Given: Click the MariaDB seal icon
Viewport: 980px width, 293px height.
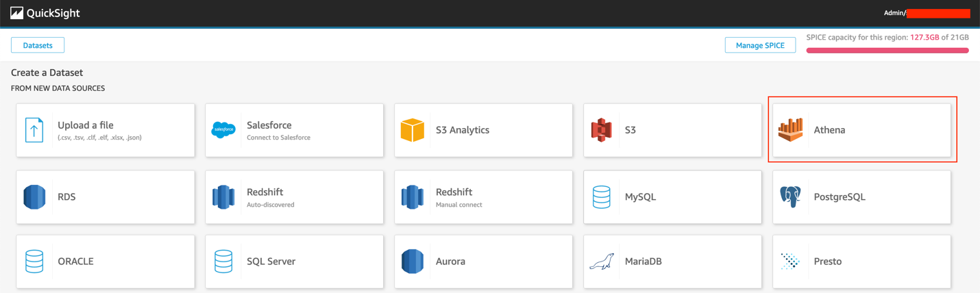Looking at the screenshot, I should (x=602, y=262).
